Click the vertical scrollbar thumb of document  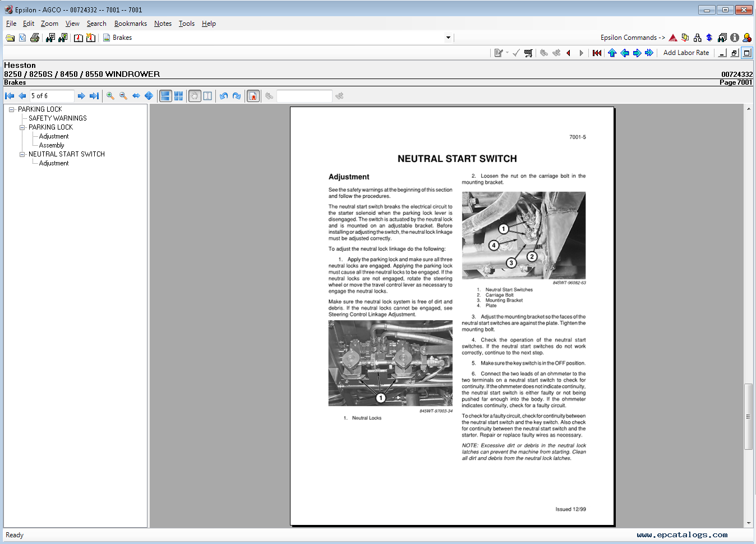(748, 416)
